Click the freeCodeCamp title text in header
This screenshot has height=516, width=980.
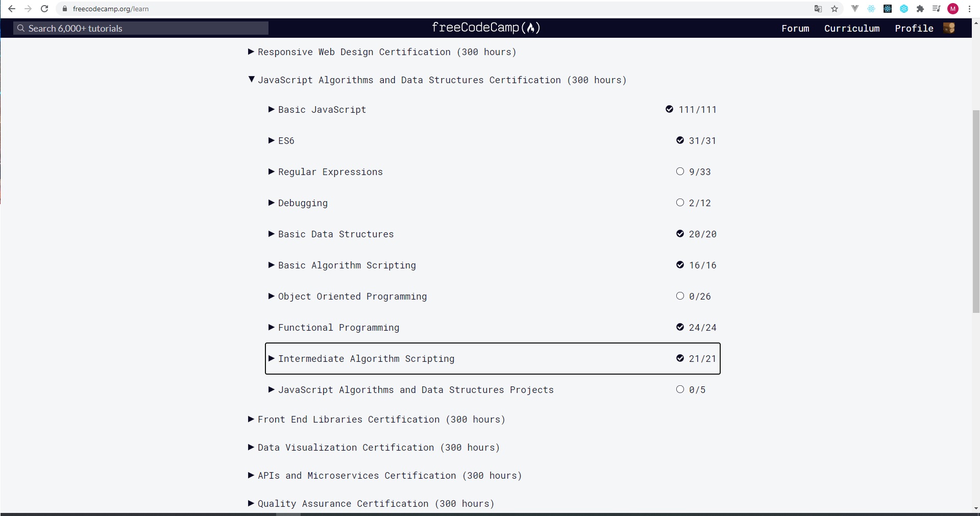click(475, 28)
